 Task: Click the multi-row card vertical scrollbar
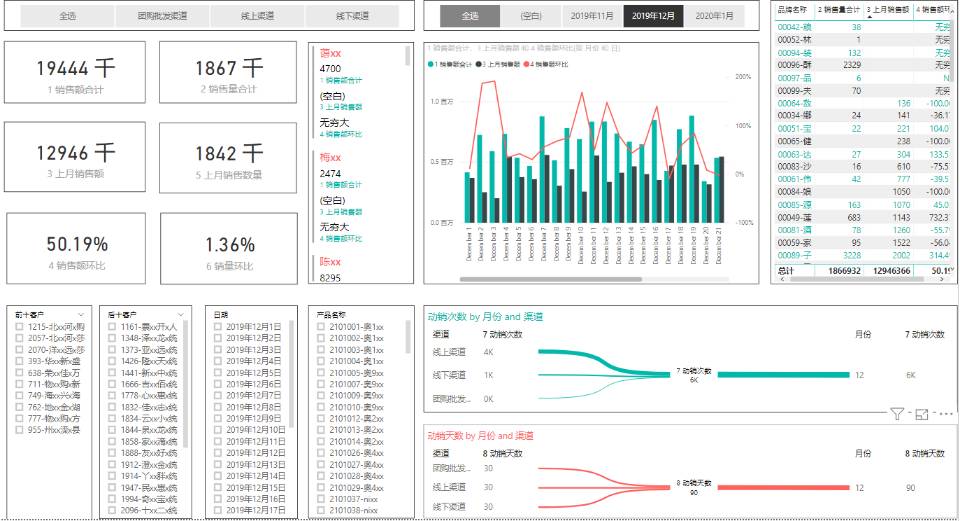[x=408, y=55]
